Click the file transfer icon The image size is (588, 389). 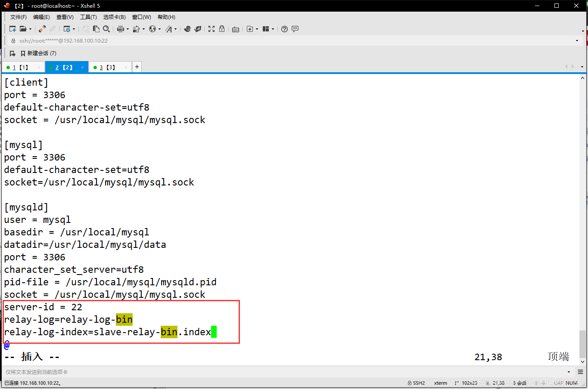137,29
